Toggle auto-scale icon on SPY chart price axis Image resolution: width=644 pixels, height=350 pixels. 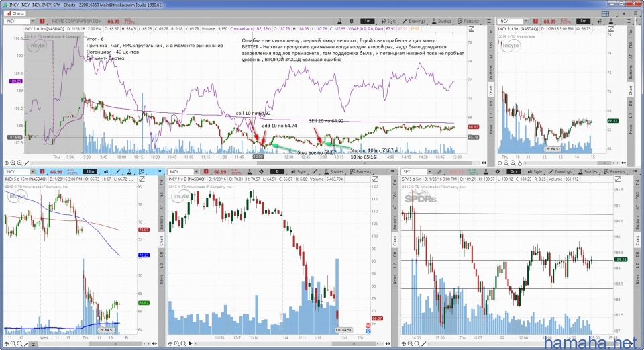tap(617, 179)
